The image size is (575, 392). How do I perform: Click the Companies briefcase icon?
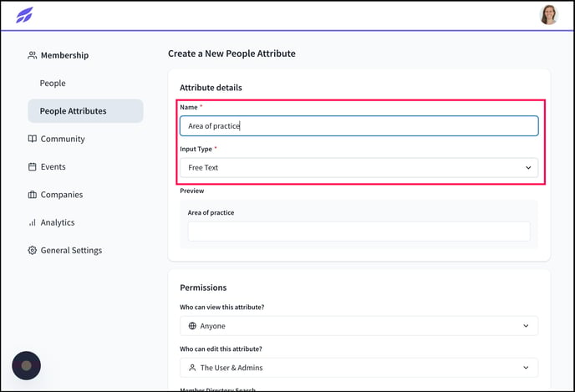(33, 195)
